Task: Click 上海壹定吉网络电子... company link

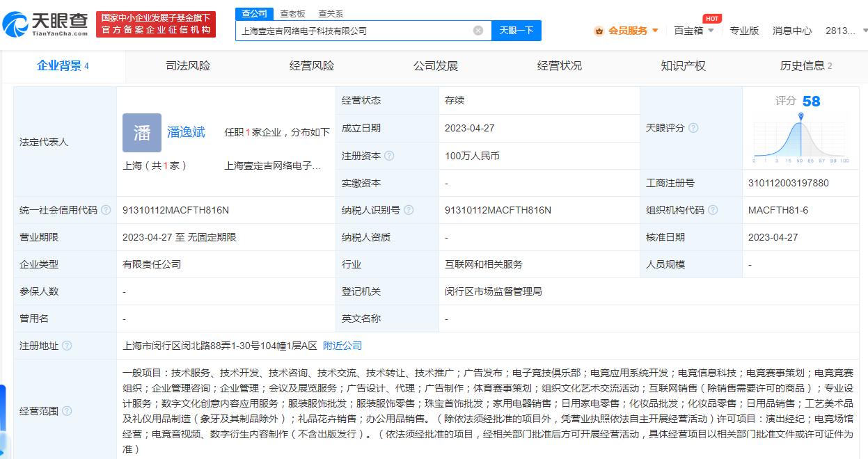Action: [x=272, y=166]
